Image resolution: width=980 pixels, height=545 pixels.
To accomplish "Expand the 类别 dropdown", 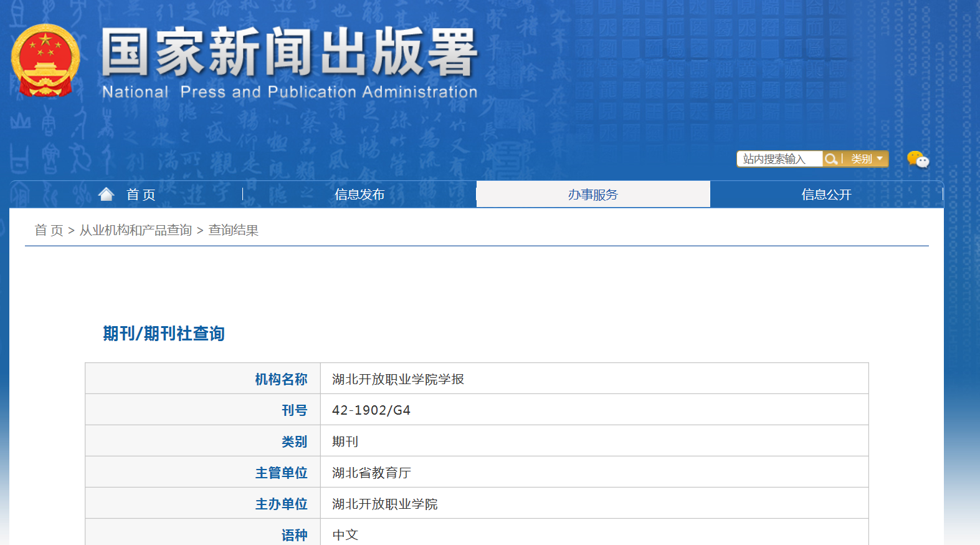I will [x=867, y=159].
